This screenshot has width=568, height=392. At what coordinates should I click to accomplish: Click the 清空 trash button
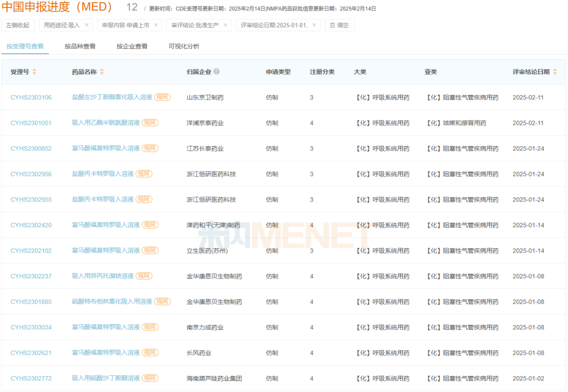[x=339, y=25]
